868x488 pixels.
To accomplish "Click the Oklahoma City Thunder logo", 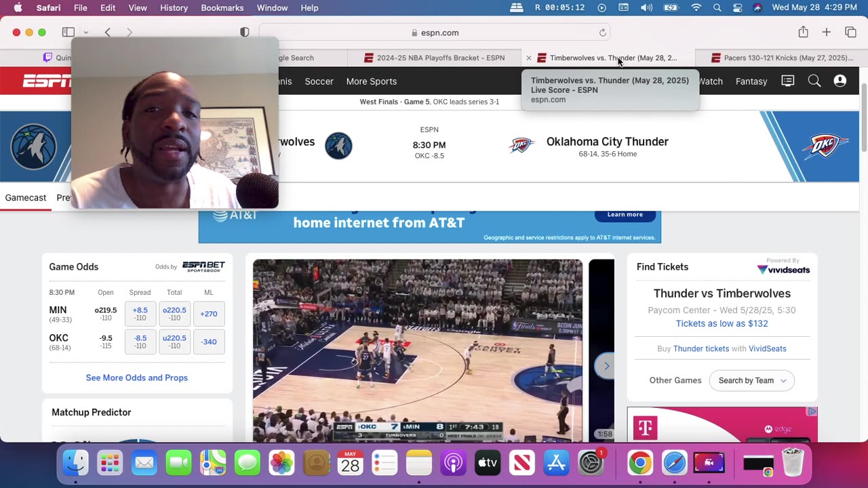I will (521, 146).
